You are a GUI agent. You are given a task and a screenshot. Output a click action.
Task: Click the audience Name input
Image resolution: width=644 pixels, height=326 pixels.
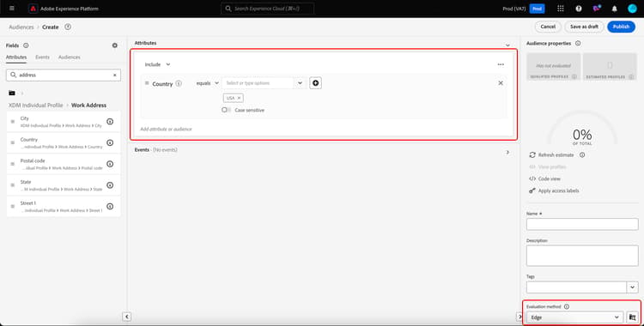(582, 224)
